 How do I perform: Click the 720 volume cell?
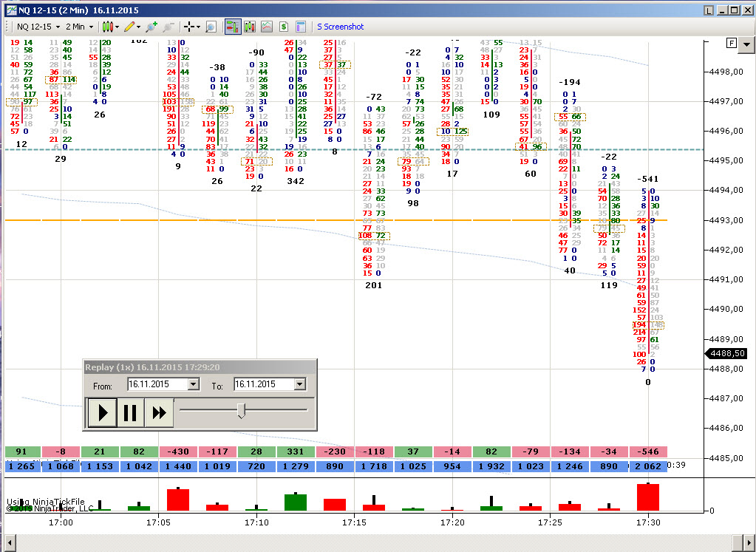pos(256,466)
